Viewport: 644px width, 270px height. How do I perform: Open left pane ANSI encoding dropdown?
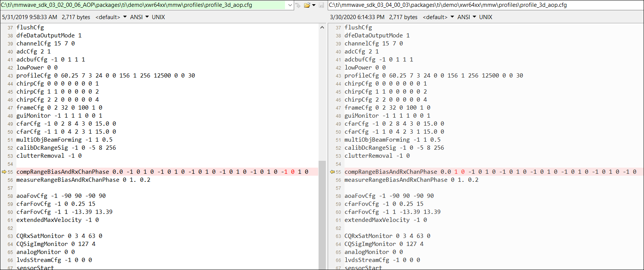[x=139, y=17]
